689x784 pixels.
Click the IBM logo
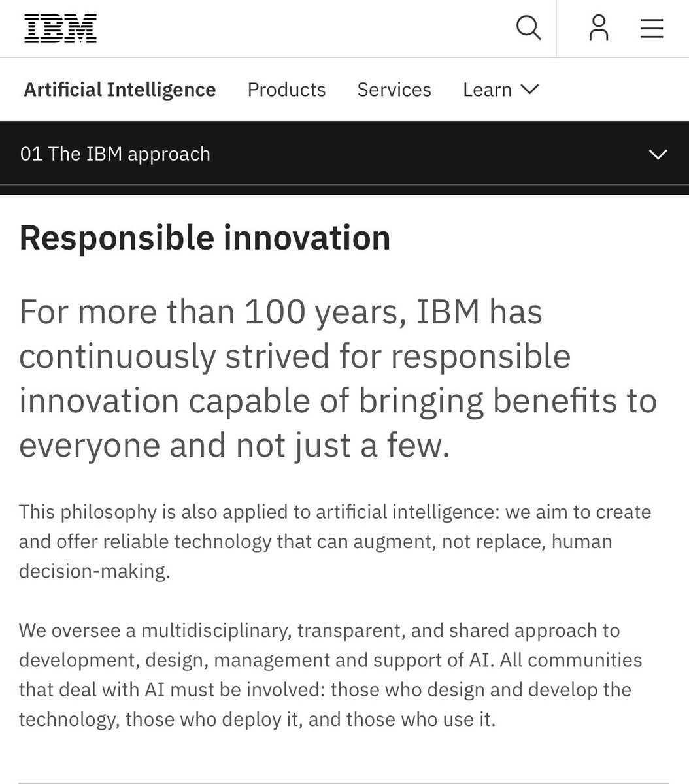coord(61,29)
